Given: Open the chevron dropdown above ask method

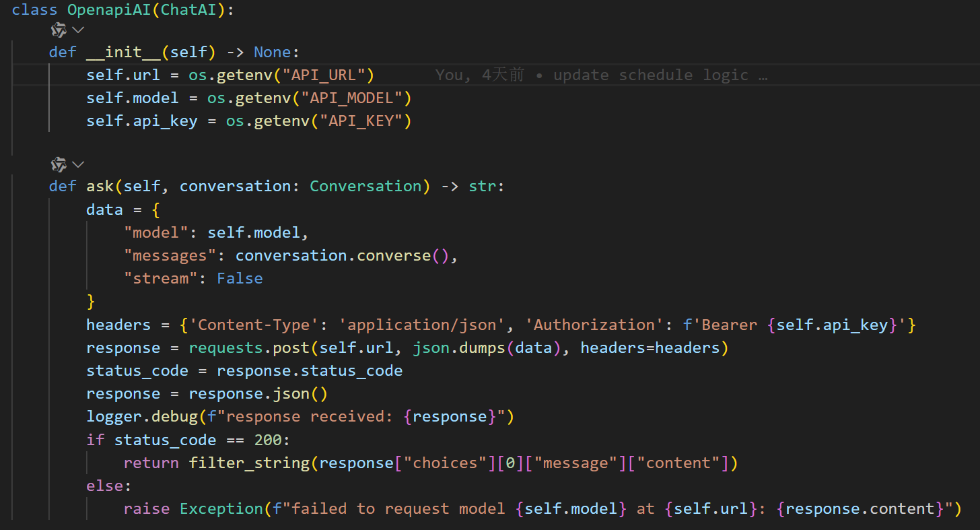Looking at the screenshot, I should click(x=78, y=164).
